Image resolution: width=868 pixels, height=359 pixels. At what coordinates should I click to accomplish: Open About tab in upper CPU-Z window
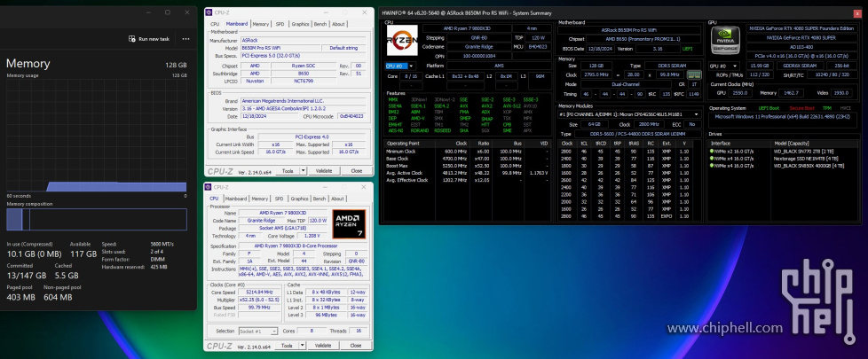coord(338,24)
